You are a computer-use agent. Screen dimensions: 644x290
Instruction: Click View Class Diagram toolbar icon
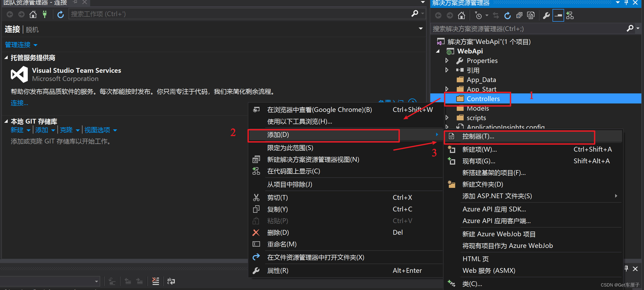570,16
